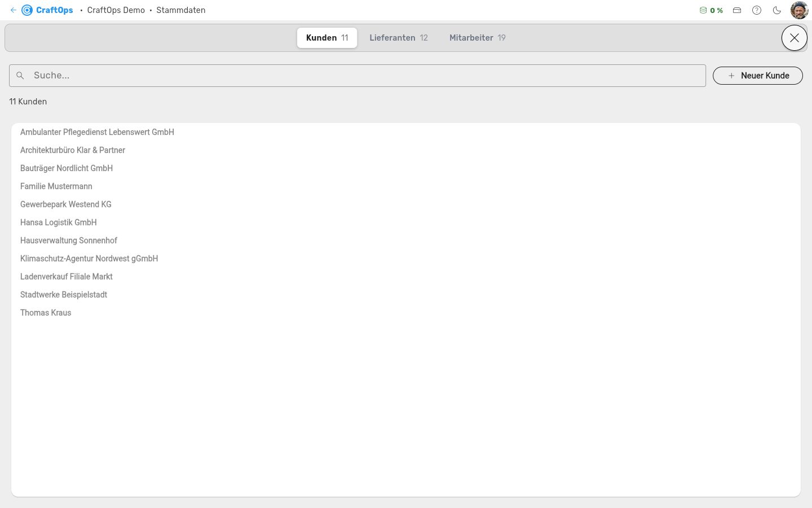
Task: Click Stammdaten breadcrumb
Action: [x=181, y=10]
